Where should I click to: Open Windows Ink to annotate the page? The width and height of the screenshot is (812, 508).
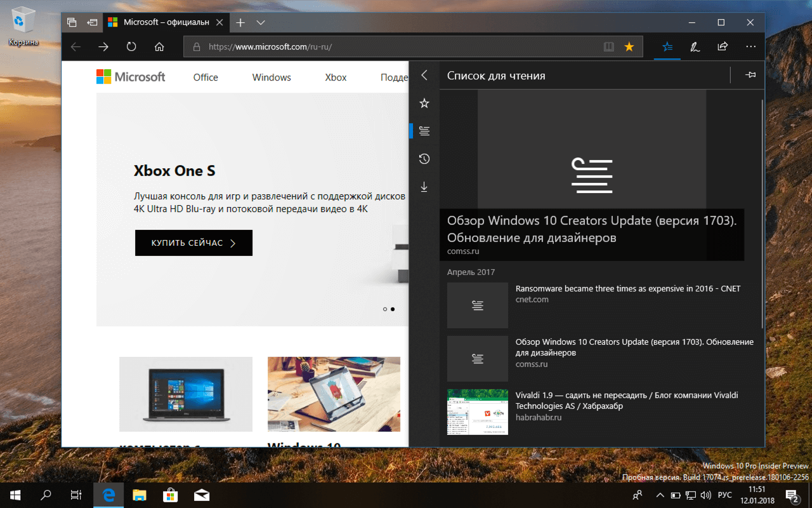pos(695,46)
